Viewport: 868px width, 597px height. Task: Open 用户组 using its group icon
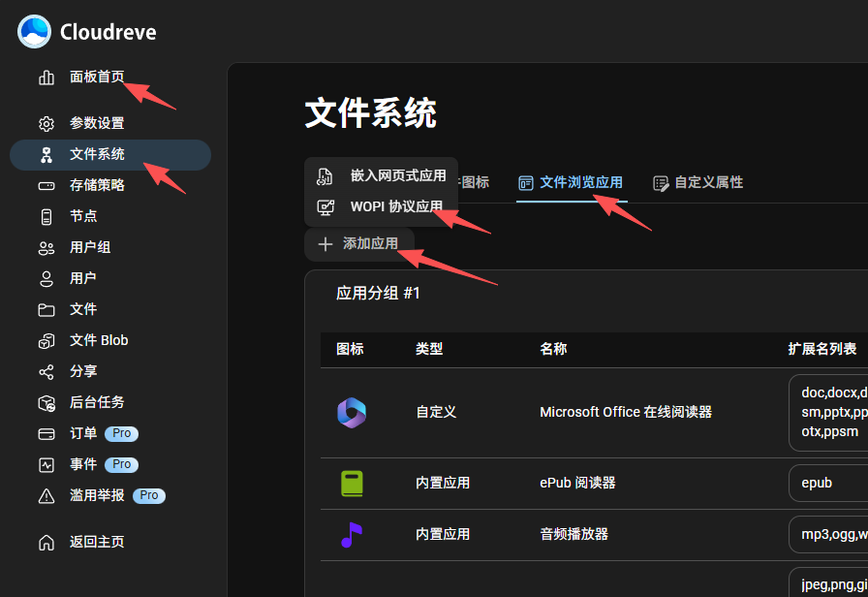pyautogui.click(x=46, y=247)
